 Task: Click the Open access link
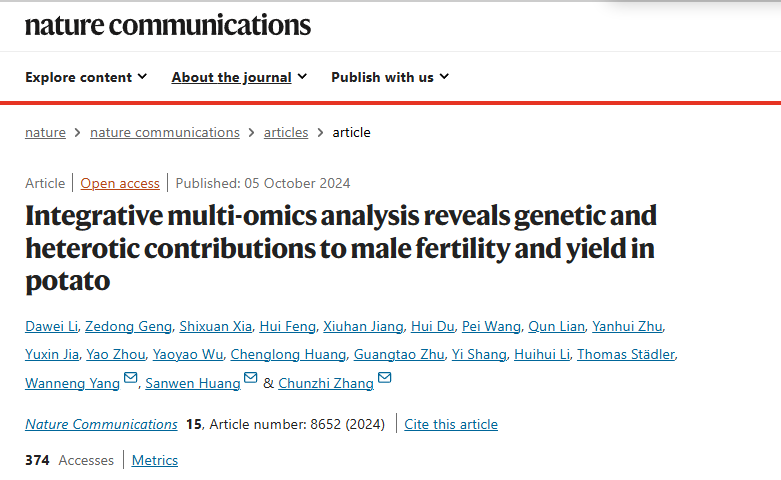[120, 183]
